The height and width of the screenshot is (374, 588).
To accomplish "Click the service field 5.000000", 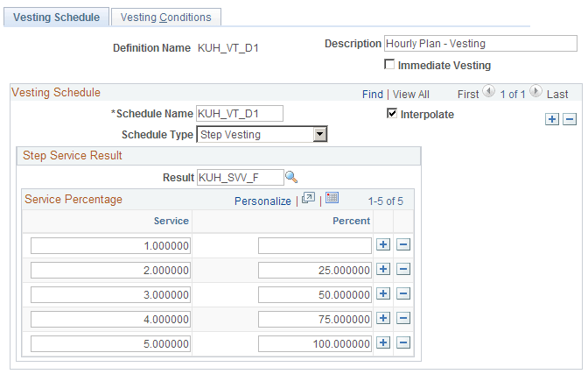I will pyautogui.click(x=110, y=343).
